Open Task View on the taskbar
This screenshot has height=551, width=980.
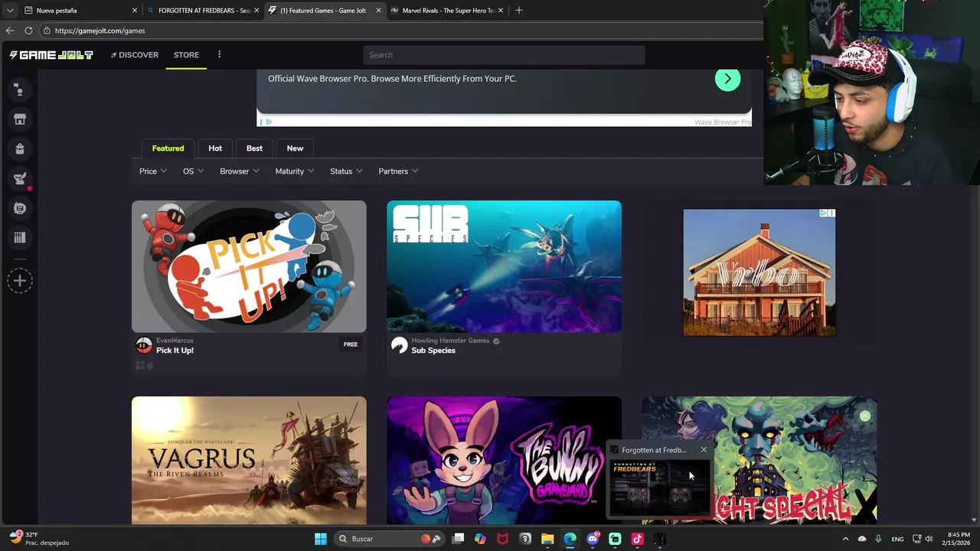pos(458,539)
